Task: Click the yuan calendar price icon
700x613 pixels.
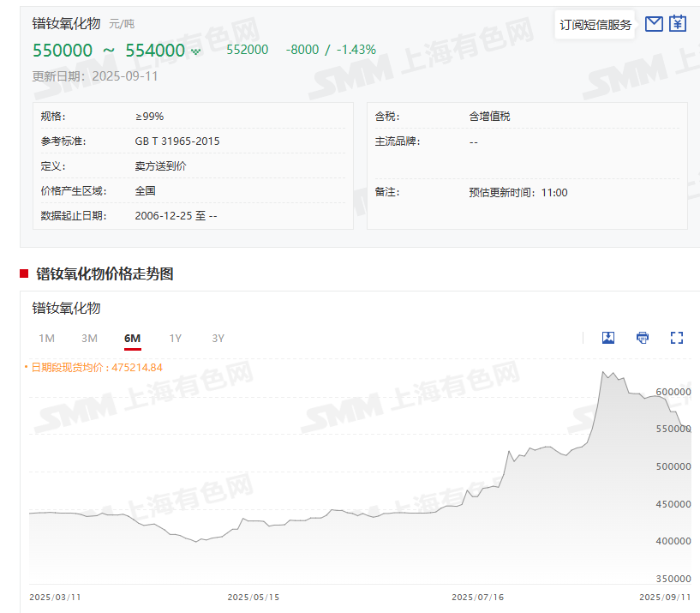Action: [x=678, y=24]
